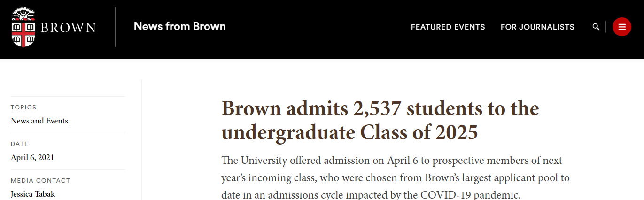Open the red hamburger menu button
The image size is (644, 200).
coord(622,27)
